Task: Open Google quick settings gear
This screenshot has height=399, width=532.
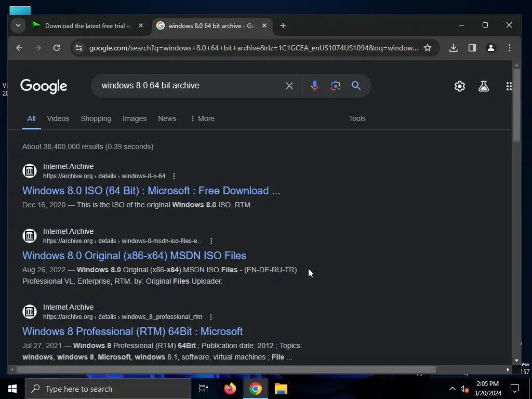Action: click(459, 86)
